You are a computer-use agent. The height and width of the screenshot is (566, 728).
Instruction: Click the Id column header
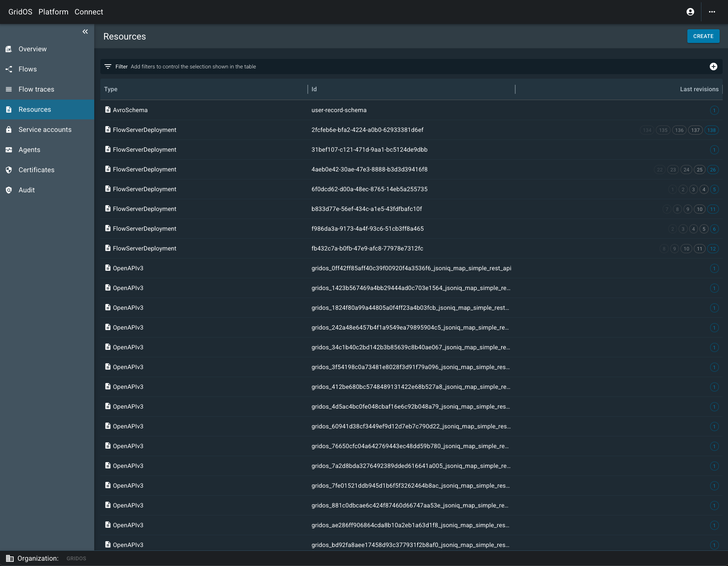coord(314,89)
